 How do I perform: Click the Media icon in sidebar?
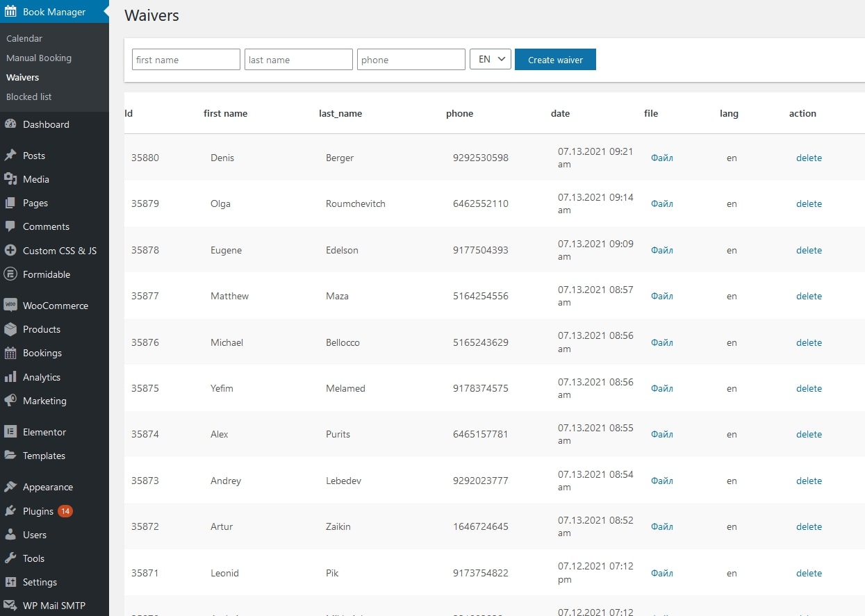click(10, 179)
